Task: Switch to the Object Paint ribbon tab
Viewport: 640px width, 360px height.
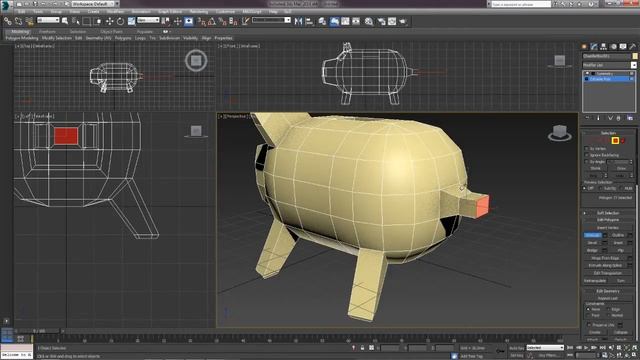Action: [x=111, y=31]
